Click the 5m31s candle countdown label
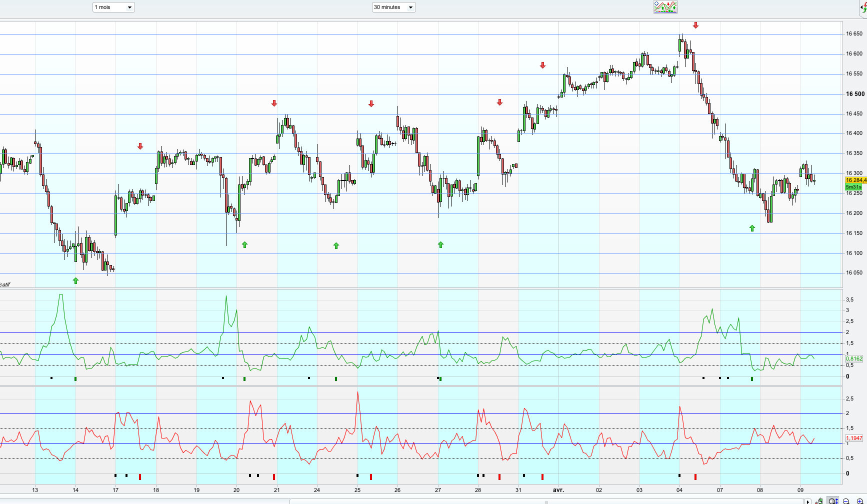 click(853, 187)
